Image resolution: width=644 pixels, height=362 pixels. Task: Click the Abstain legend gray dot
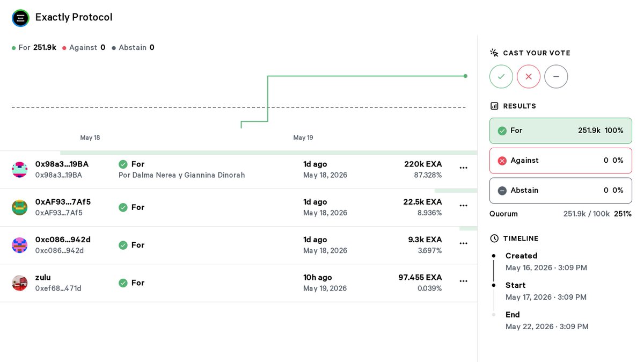click(x=114, y=48)
